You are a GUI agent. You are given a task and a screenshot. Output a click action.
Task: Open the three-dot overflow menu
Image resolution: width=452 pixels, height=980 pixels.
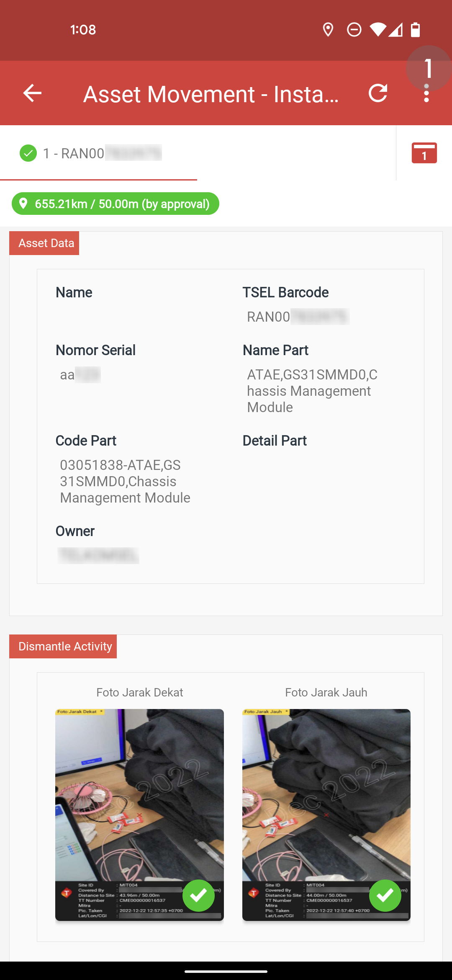426,93
